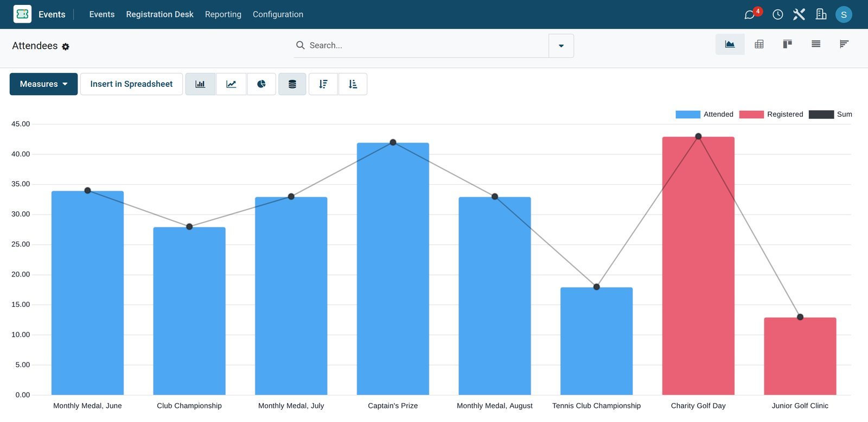868x422 pixels.
Task: Click the Monthly Medal, August data point
Action: click(x=495, y=197)
